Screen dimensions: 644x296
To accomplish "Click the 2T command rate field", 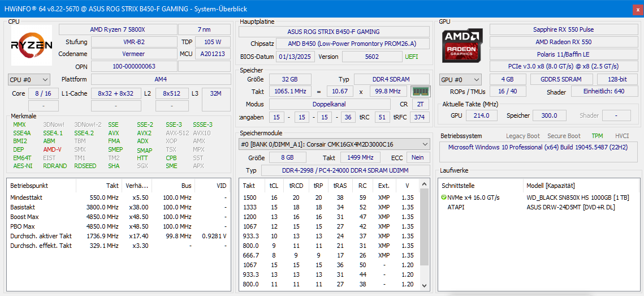I will tap(421, 105).
